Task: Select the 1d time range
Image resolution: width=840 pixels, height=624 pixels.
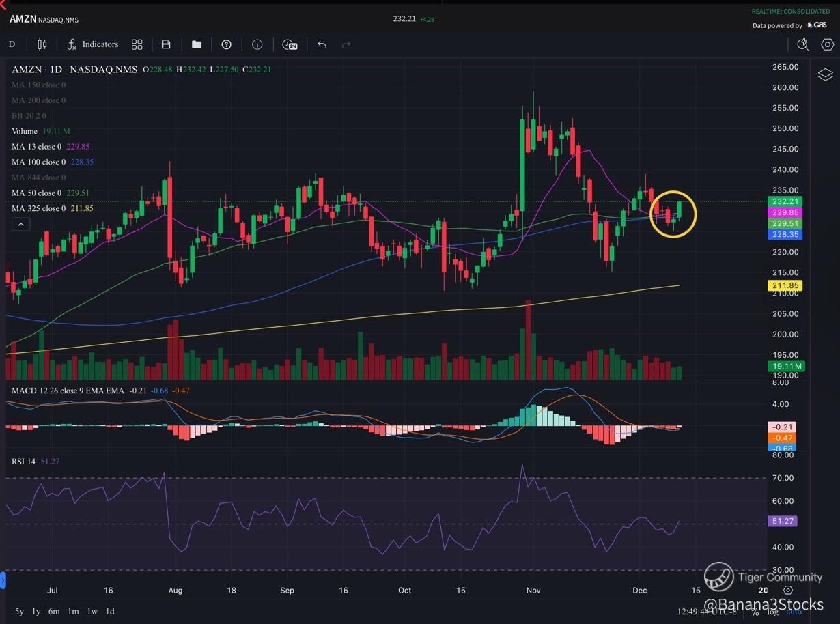Action: [x=110, y=611]
